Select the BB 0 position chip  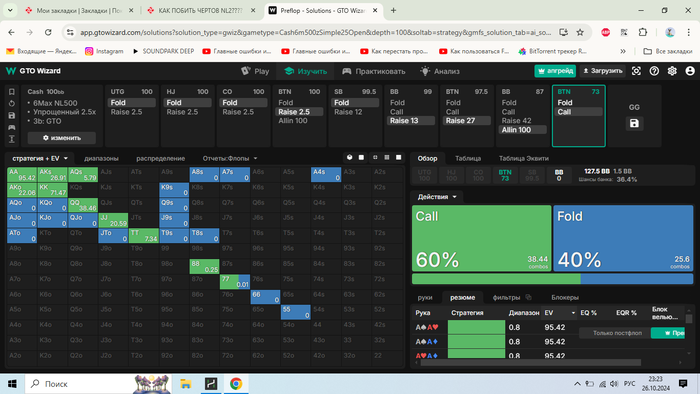click(558, 175)
